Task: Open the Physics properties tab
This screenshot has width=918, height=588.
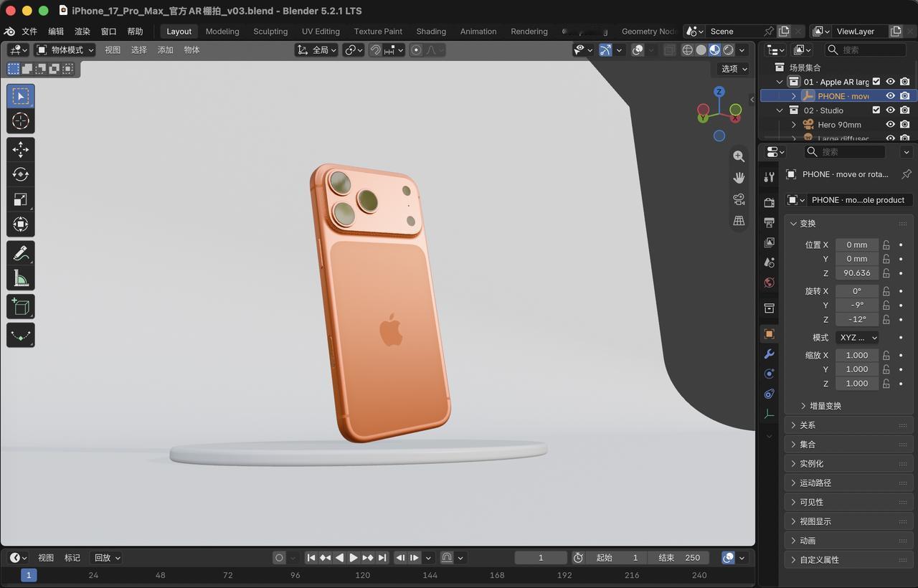Action: [x=770, y=374]
